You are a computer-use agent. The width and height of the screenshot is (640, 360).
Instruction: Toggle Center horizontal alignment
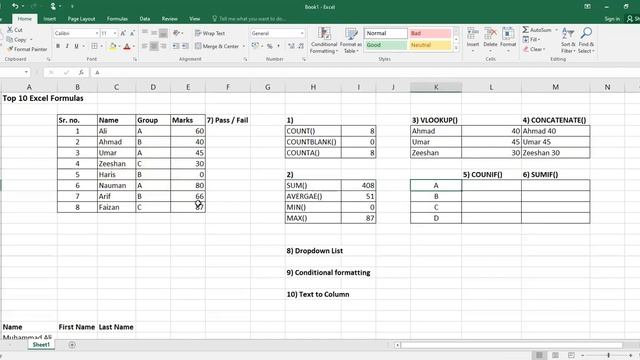click(x=154, y=46)
